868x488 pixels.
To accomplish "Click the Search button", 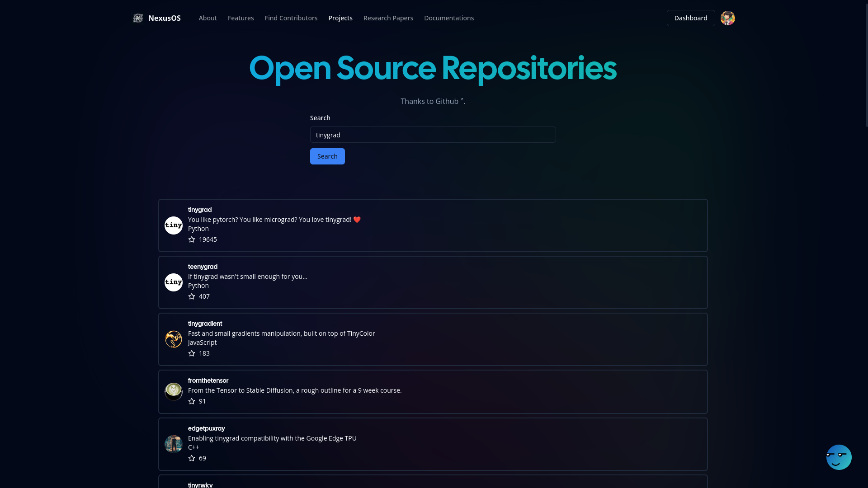I will (327, 156).
